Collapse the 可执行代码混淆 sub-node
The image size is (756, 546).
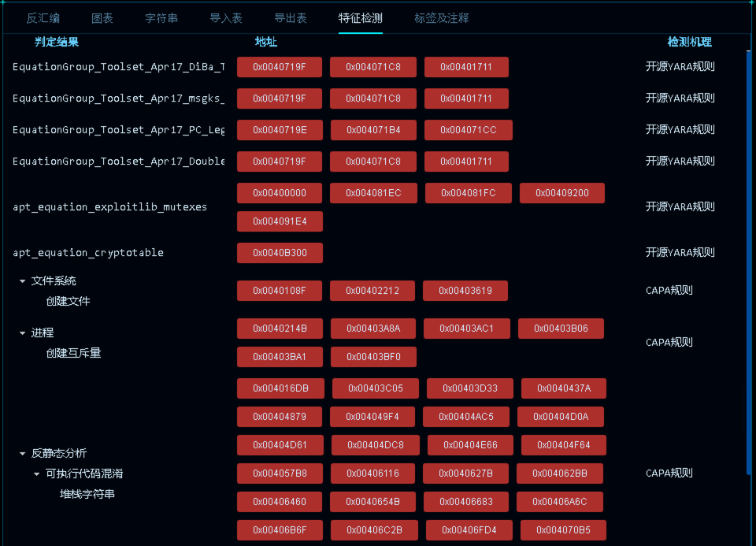36,474
